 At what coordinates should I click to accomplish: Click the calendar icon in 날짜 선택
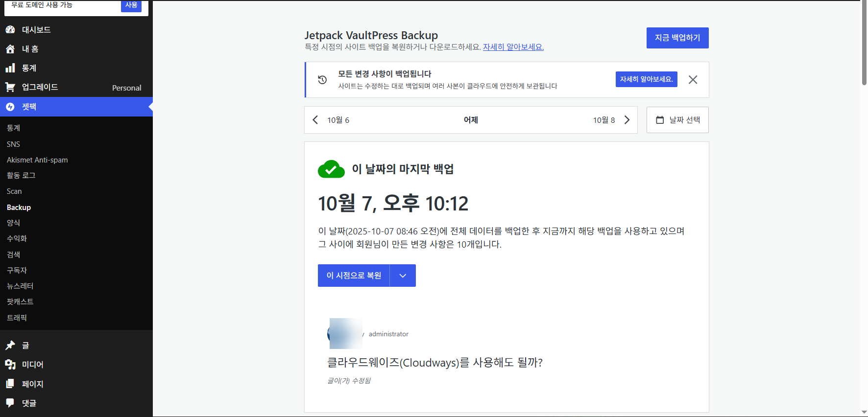click(x=660, y=120)
